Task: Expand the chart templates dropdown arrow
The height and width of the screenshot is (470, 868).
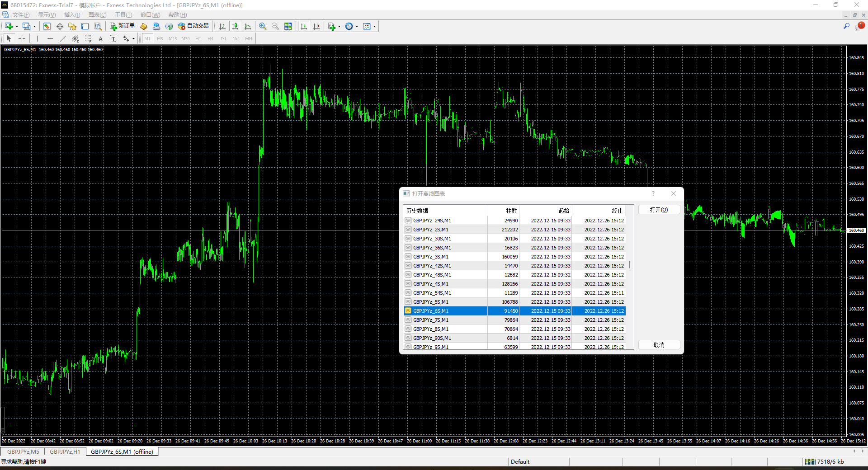Action: click(x=374, y=26)
